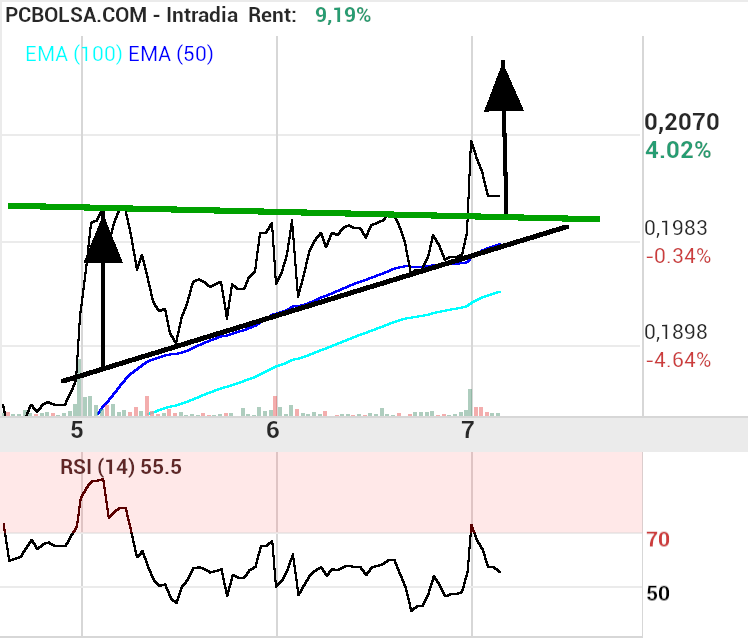Select the 0,1983 price axis label

click(676, 228)
